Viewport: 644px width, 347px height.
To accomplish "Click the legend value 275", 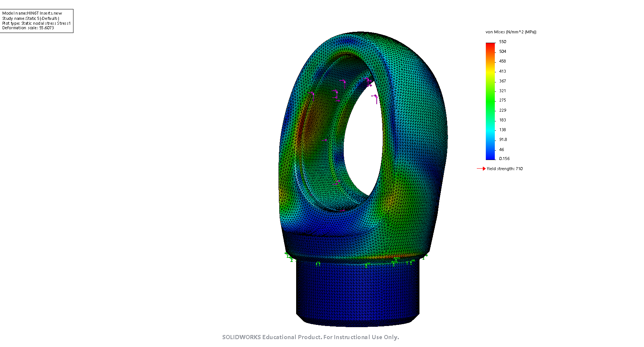I will pos(503,100).
